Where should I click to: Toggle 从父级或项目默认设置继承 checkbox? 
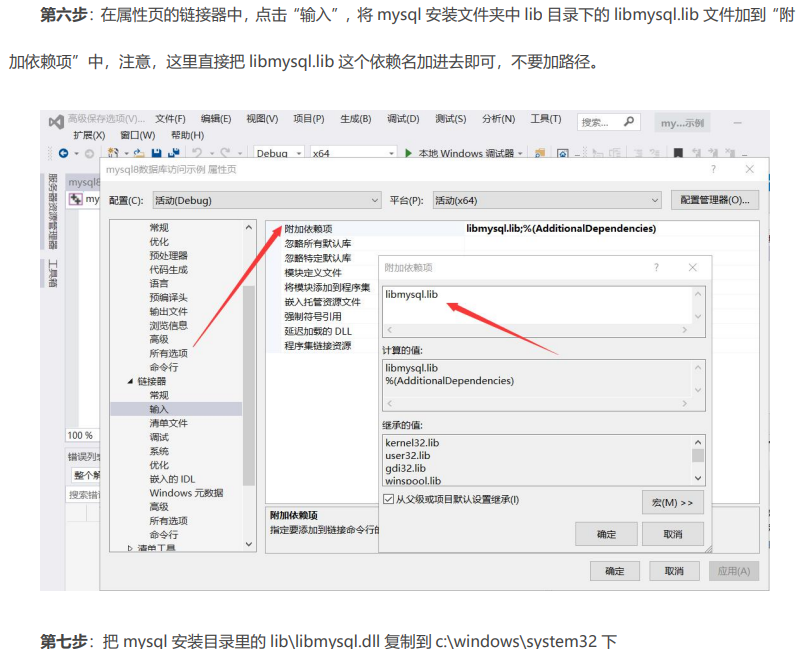pos(389,499)
